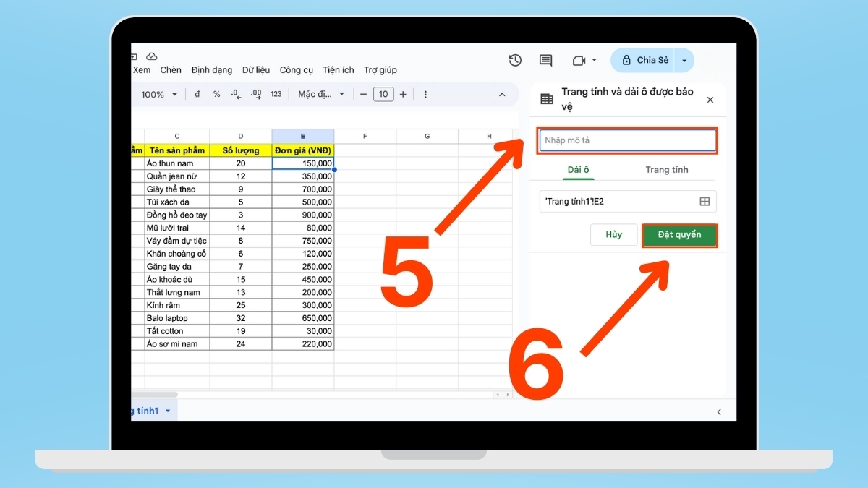Open version history clock icon

click(515, 61)
